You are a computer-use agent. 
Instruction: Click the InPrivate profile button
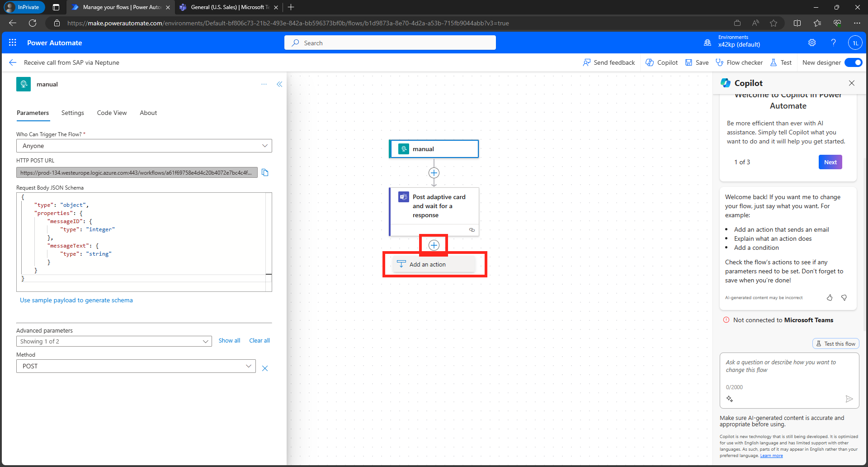click(x=24, y=7)
